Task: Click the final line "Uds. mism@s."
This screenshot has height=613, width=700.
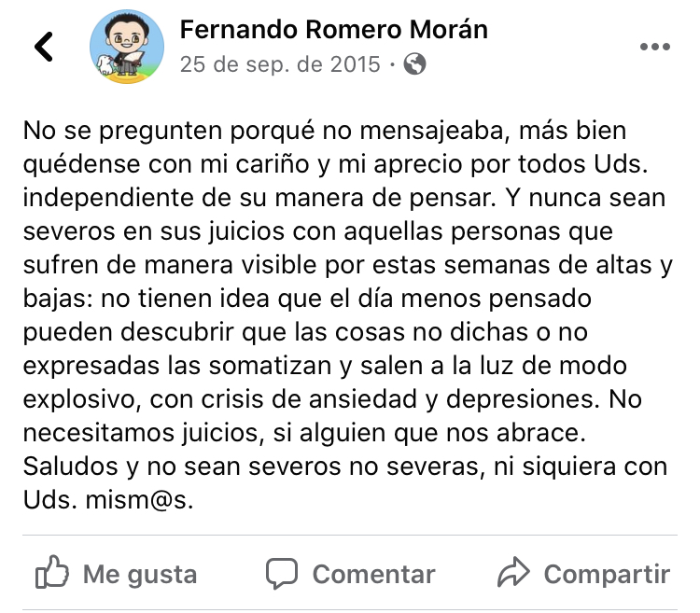Action: pyautogui.click(x=107, y=499)
